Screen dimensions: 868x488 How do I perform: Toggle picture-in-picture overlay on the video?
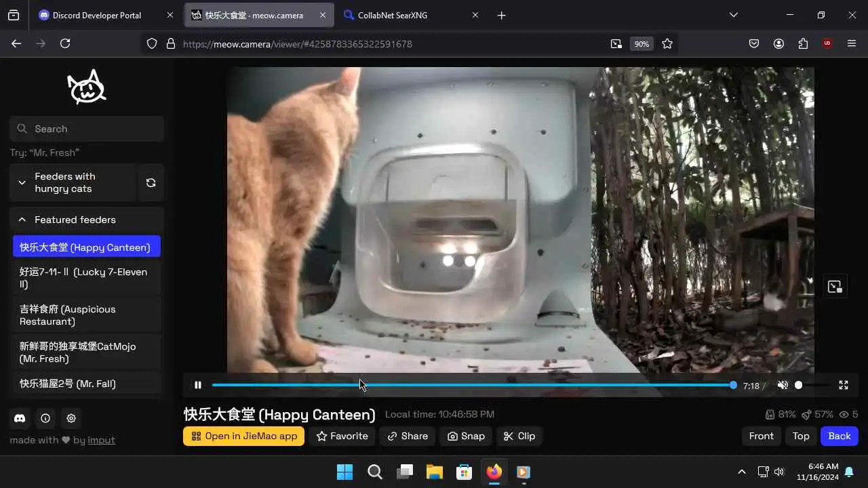pos(835,287)
